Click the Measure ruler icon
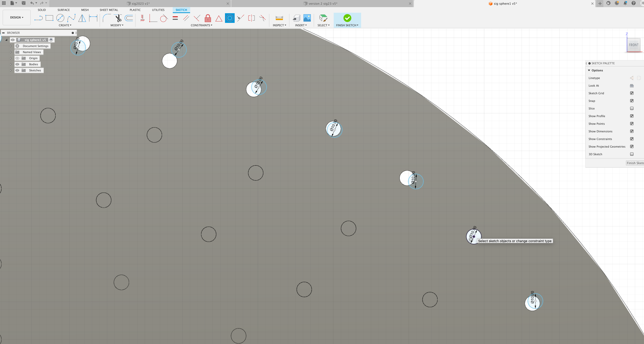Viewport: 644px width, 344px height. (x=279, y=18)
